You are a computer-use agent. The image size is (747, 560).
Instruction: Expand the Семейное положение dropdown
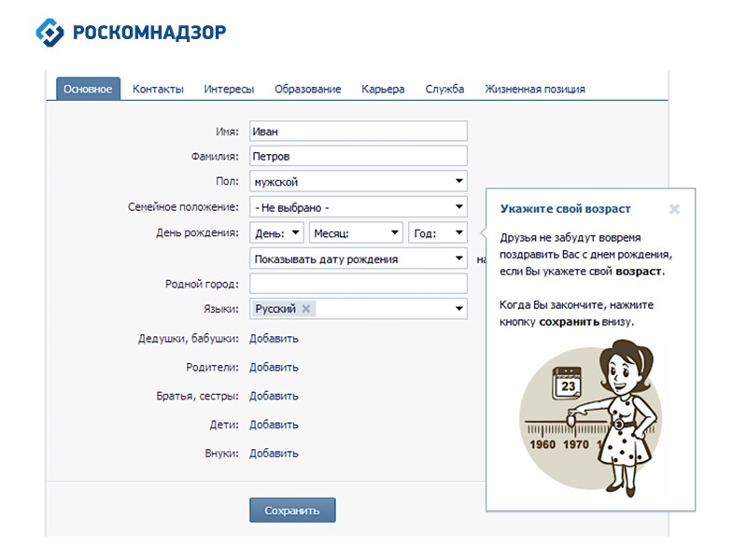(x=359, y=207)
